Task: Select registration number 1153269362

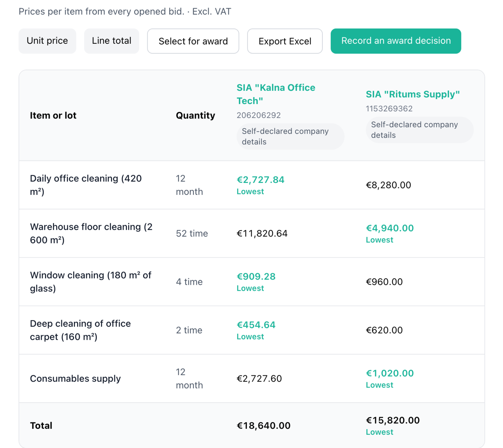Action: pyautogui.click(x=389, y=108)
